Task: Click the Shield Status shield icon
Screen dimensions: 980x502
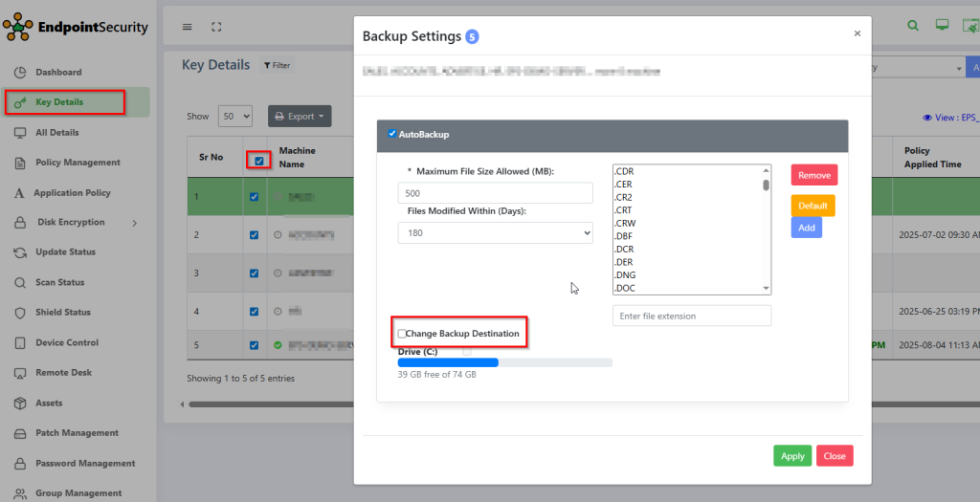Action: (x=20, y=313)
